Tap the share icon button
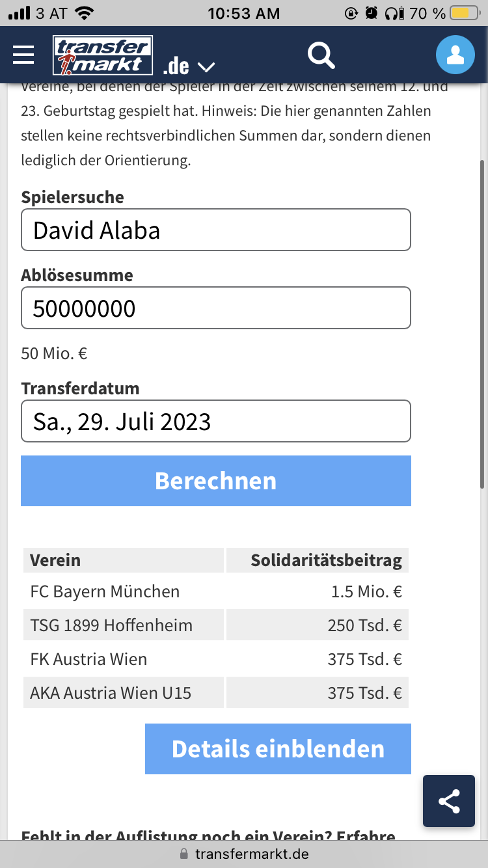 (449, 801)
